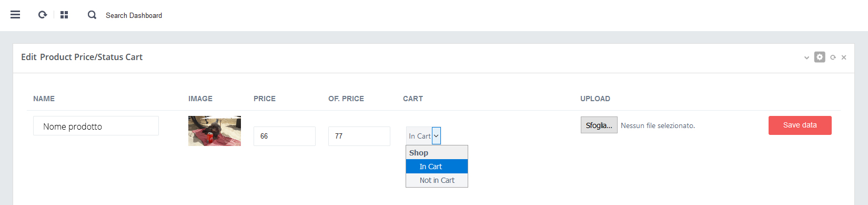Focus the Nome prodotto name field
Screen dimensions: 868x205
coord(96,126)
